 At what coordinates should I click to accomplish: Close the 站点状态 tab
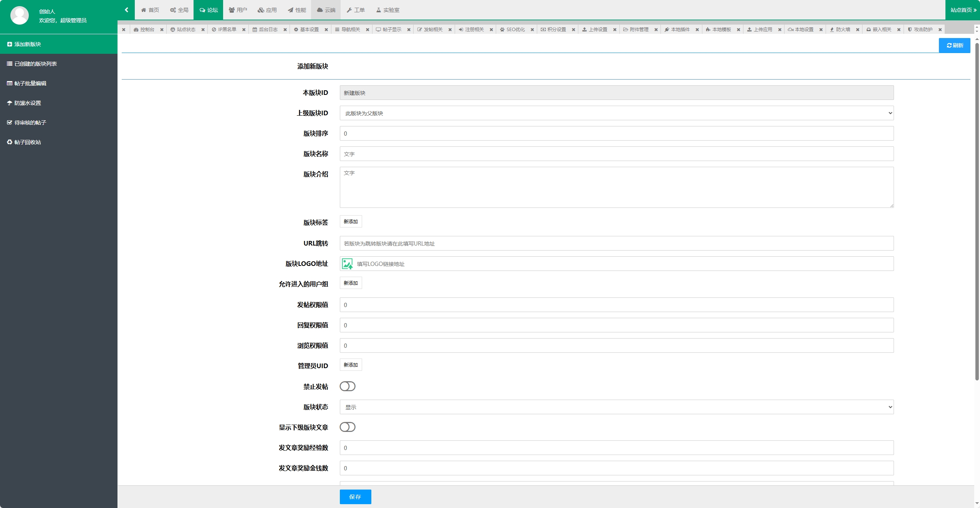203,30
